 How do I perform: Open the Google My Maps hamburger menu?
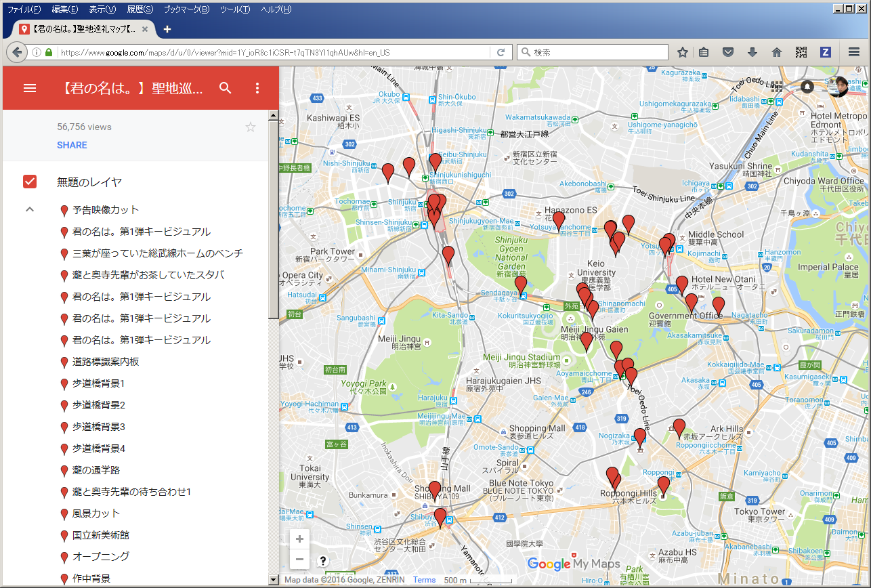[x=30, y=88]
